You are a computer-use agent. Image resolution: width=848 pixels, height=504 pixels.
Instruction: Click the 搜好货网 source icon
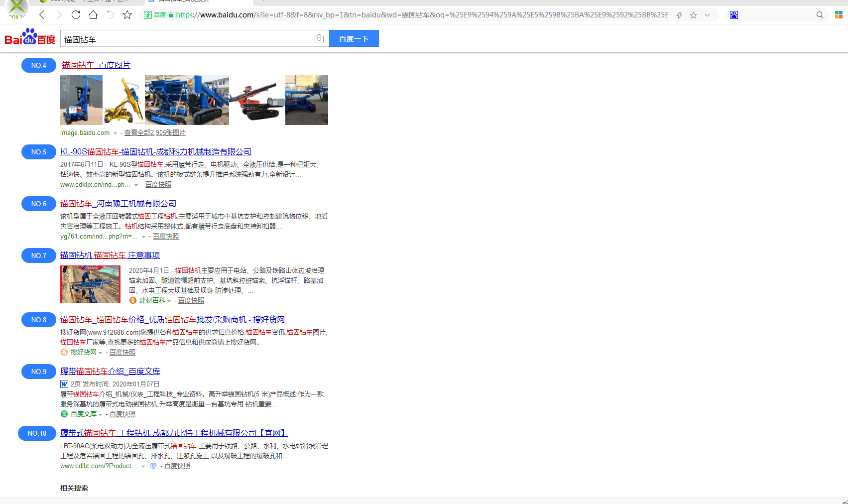coord(64,352)
